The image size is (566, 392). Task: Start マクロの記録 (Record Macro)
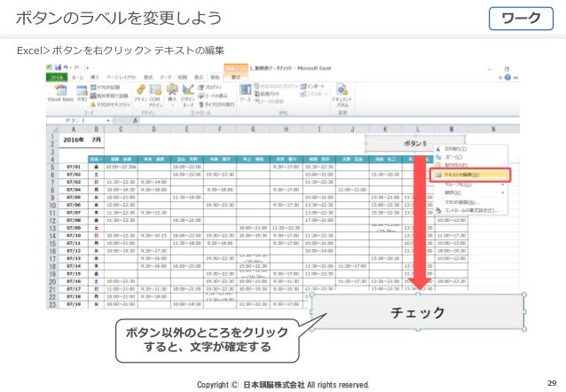[x=105, y=87]
